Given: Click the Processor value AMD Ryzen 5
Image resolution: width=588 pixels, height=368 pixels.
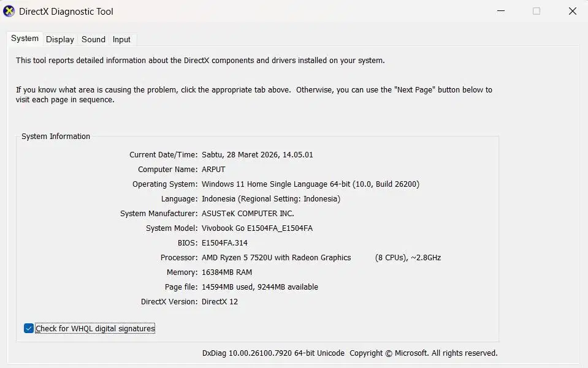Looking at the screenshot, I should [276, 258].
